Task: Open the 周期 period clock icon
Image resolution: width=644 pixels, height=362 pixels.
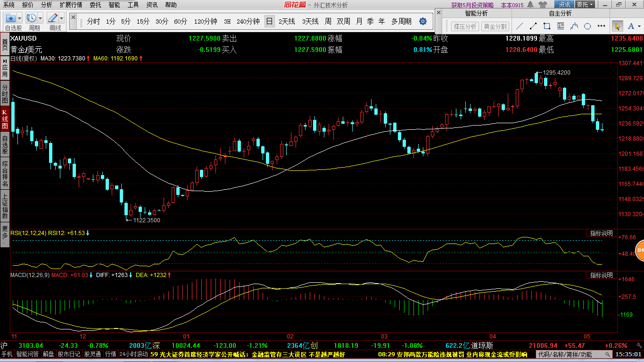Action: click(x=32, y=18)
